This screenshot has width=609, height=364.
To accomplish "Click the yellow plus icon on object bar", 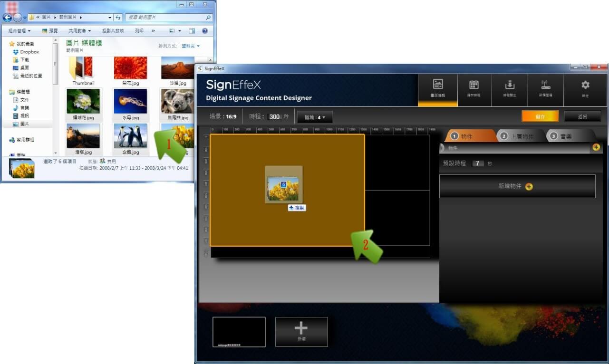I will click(596, 148).
